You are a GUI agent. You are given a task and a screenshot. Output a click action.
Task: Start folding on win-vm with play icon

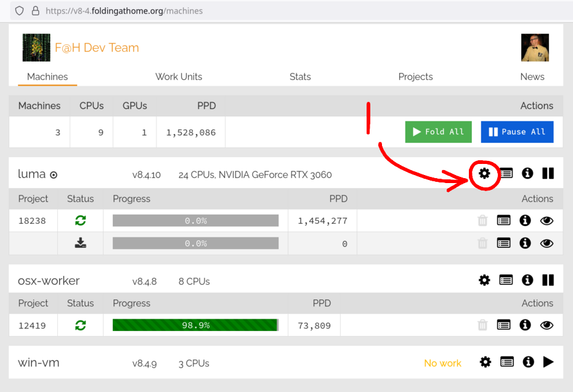pos(548,362)
